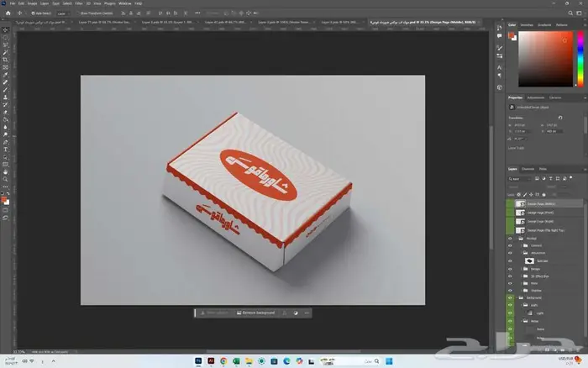Click the vertical hue slider in Color panel
The width and height of the screenshot is (588, 368).
pos(580,59)
